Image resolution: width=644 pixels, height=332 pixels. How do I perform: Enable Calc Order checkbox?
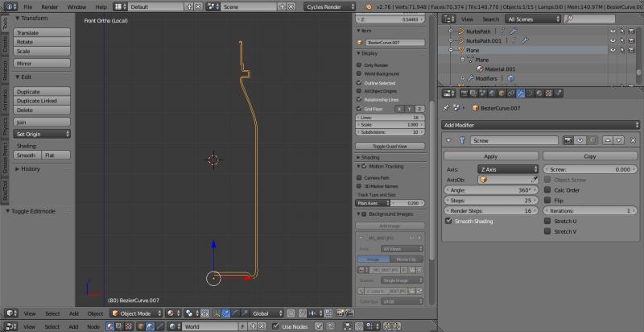coord(547,190)
